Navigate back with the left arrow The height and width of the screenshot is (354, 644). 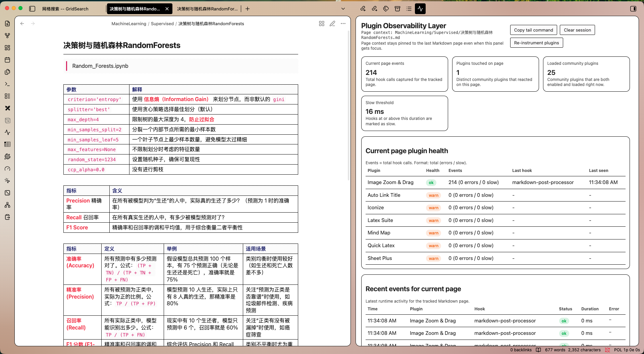(x=22, y=24)
